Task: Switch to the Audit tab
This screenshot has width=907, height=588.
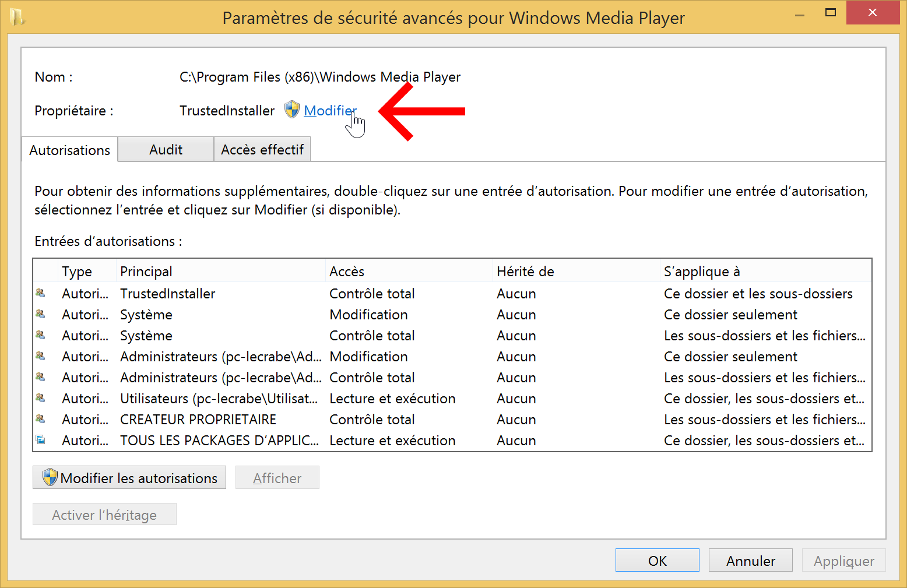Action: click(x=166, y=150)
